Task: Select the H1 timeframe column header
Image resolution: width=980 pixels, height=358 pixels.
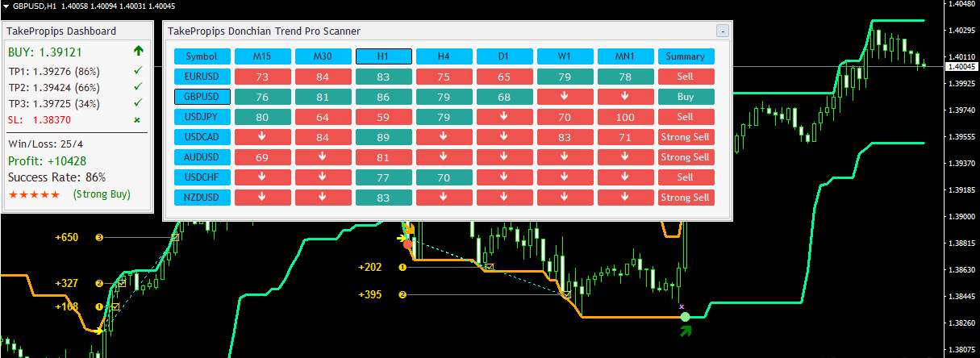Action: [383, 56]
